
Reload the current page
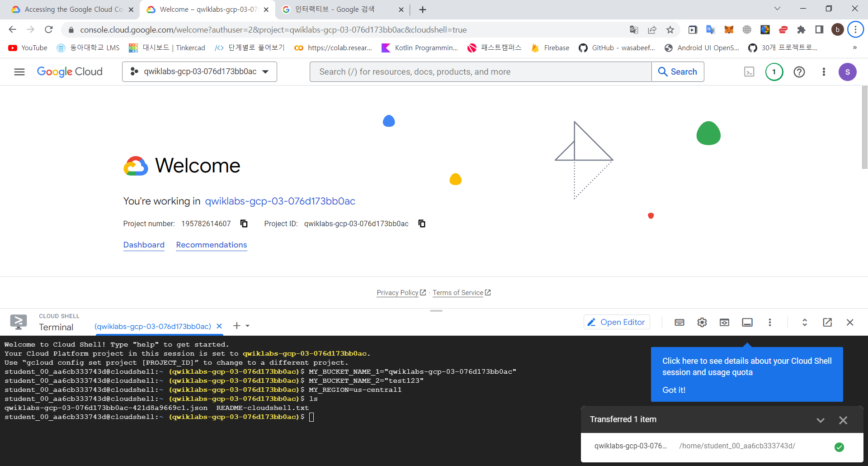49,29
